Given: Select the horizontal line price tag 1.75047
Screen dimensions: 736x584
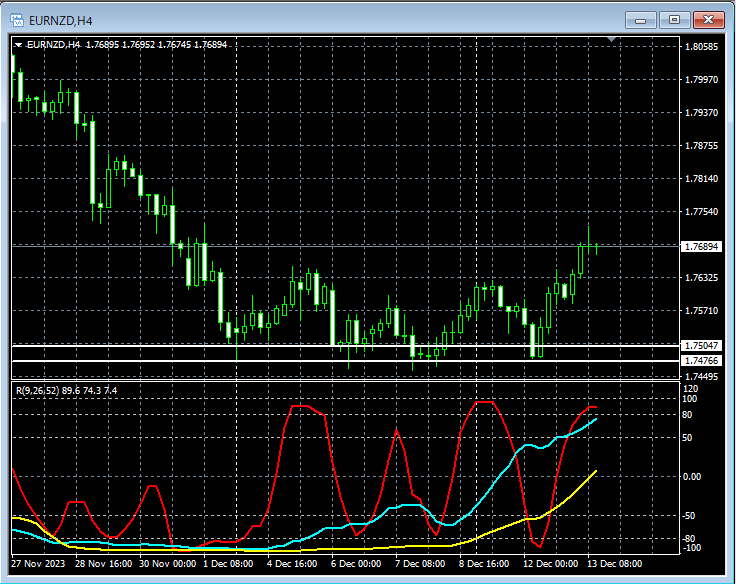Looking at the screenshot, I should (701, 346).
